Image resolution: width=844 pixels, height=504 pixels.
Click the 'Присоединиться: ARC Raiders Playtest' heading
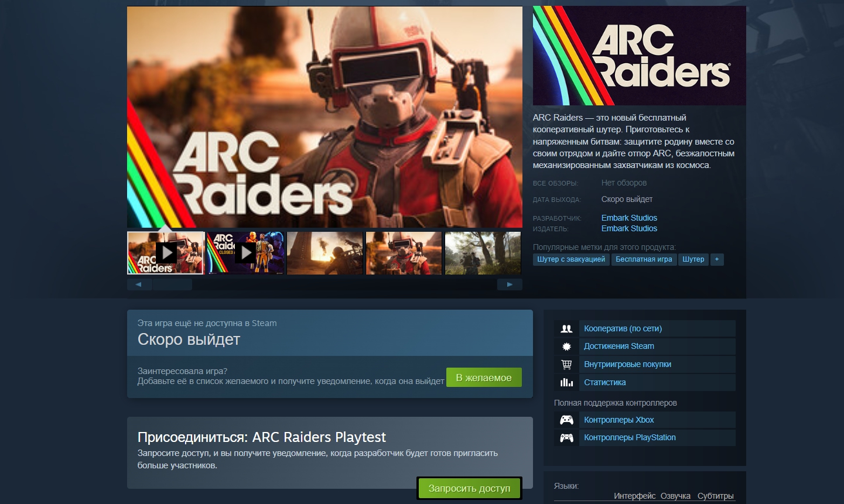click(262, 437)
